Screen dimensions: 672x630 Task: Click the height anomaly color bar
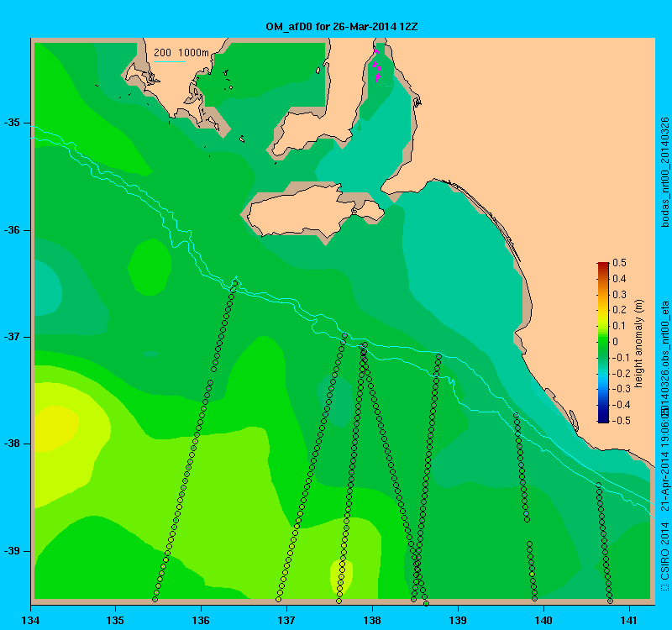(603, 343)
